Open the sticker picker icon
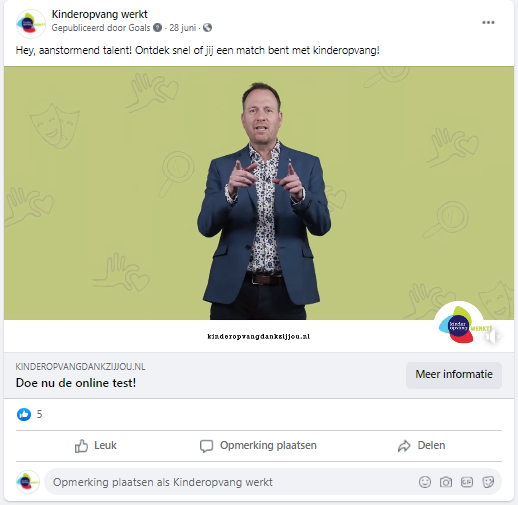The image size is (518, 505). pos(488,482)
